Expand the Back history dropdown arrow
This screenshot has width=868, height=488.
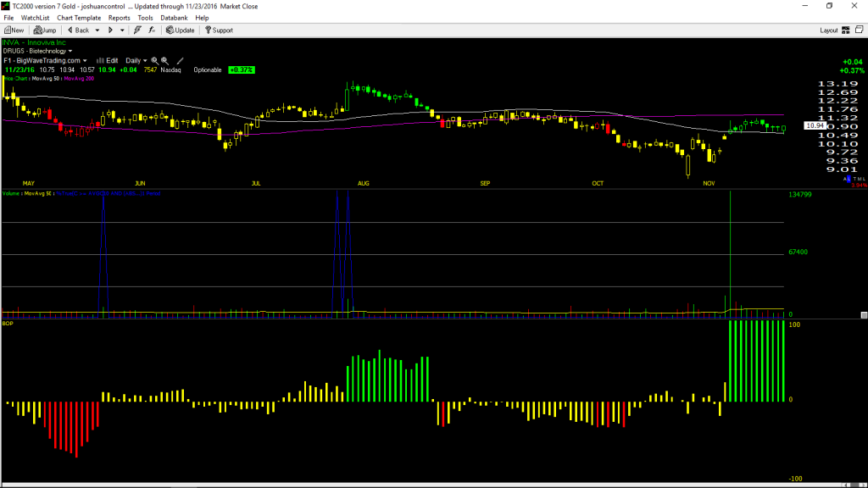click(x=97, y=30)
